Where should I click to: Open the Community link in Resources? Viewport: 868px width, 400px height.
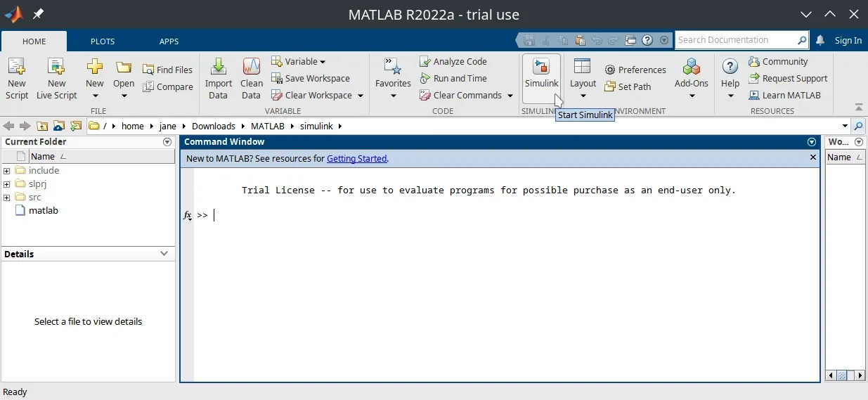click(778, 61)
